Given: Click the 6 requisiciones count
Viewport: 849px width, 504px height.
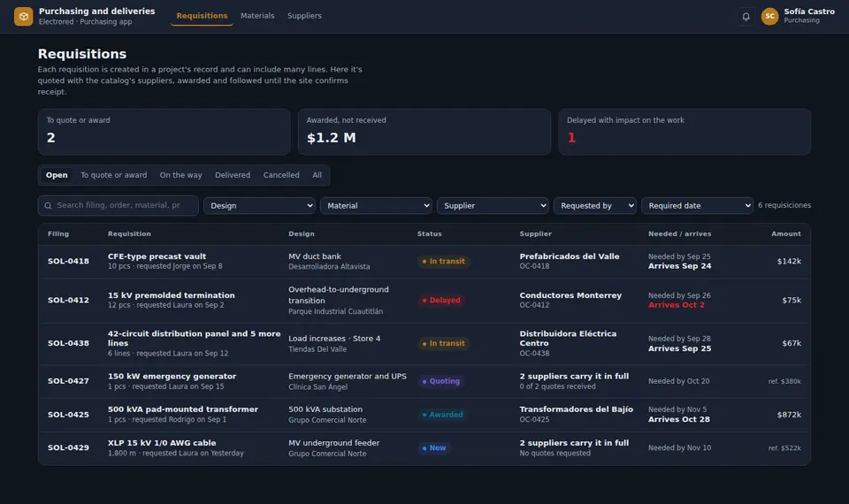Looking at the screenshot, I should point(784,205).
